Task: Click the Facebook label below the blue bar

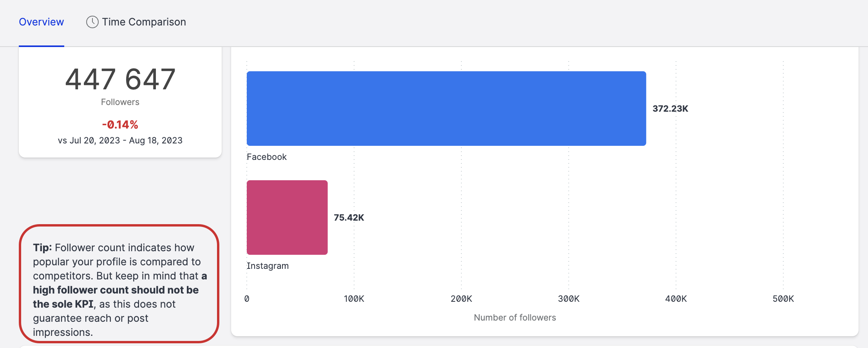Action: click(266, 157)
